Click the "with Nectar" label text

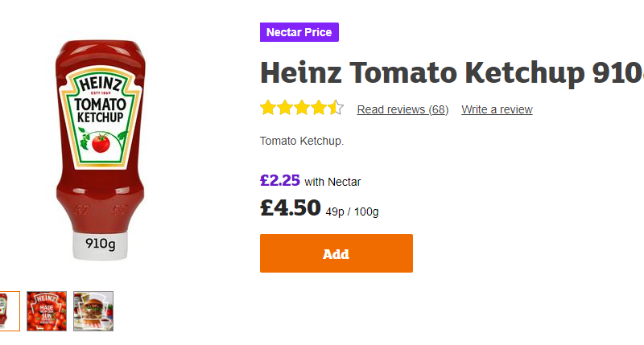pyautogui.click(x=332, y=182)
